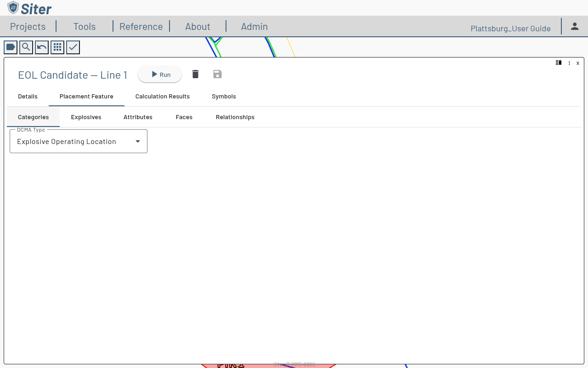The image size is (588, 368).
Task: Click the undo arrow toolbar icon
Action: [42, 47]
